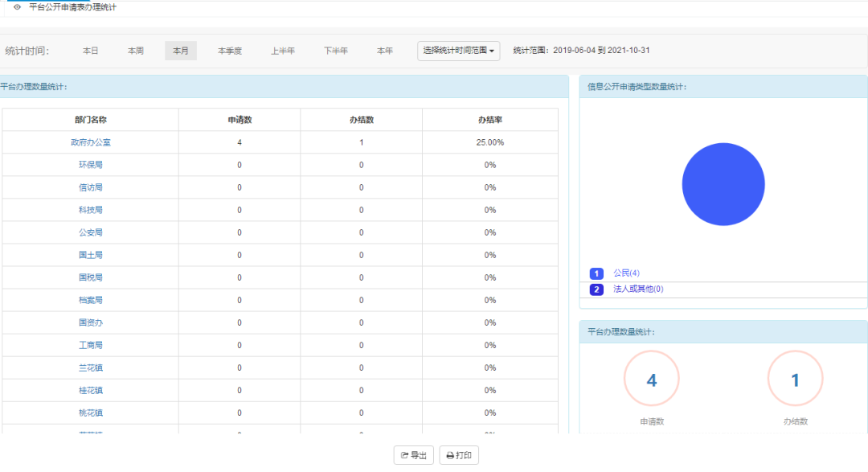Click the 申请数 circle showing 4
The height and width of the screenshot is (472, 868).
click(x=651, y=380)
